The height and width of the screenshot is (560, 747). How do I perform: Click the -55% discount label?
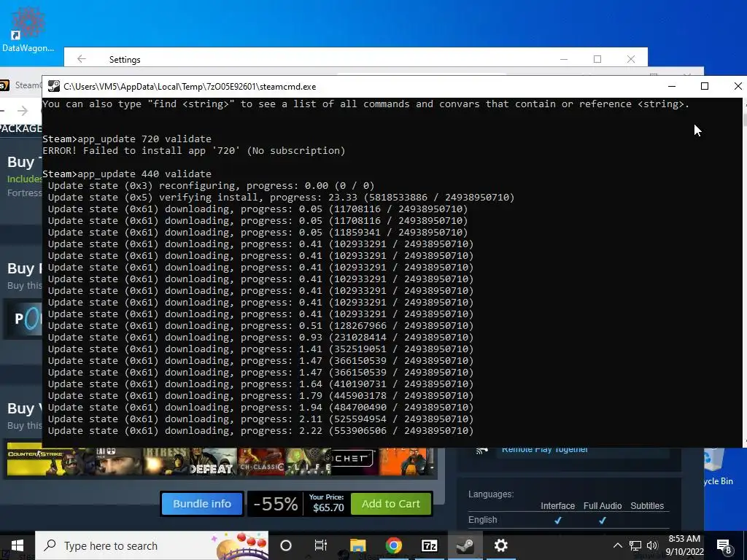click(x=275, y=504)
